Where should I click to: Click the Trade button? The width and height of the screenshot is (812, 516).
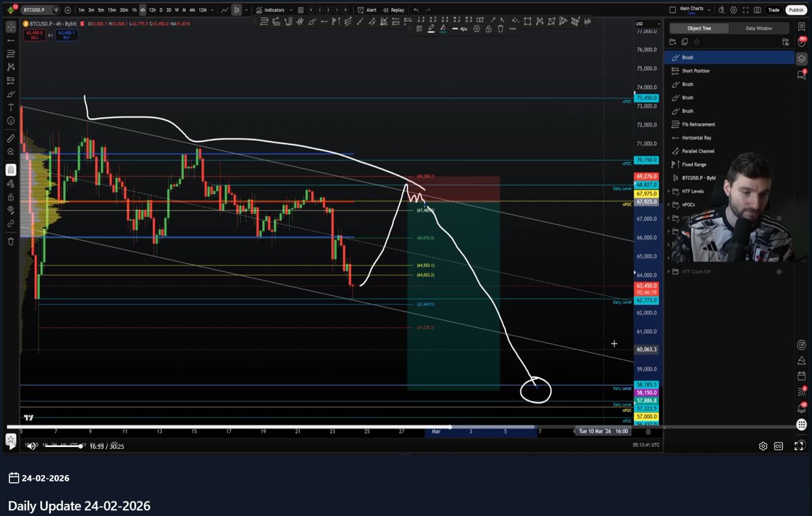[x=773, y=10]
